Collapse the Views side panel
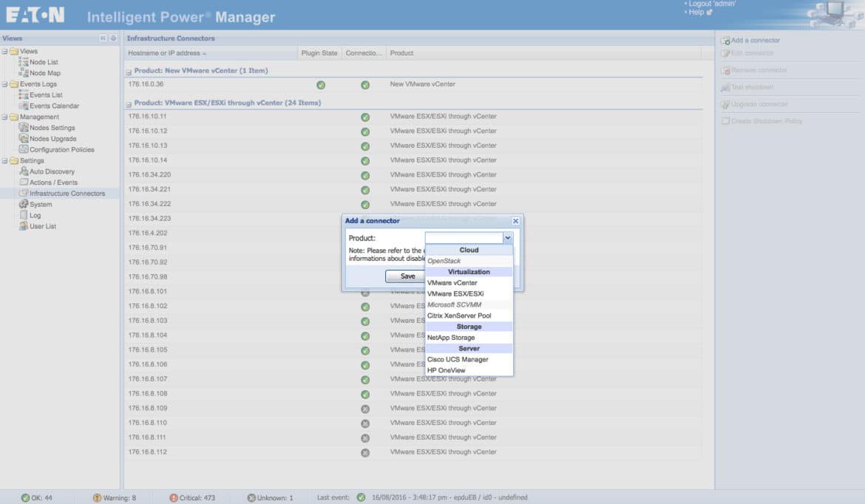 click(x=103, y=38)
